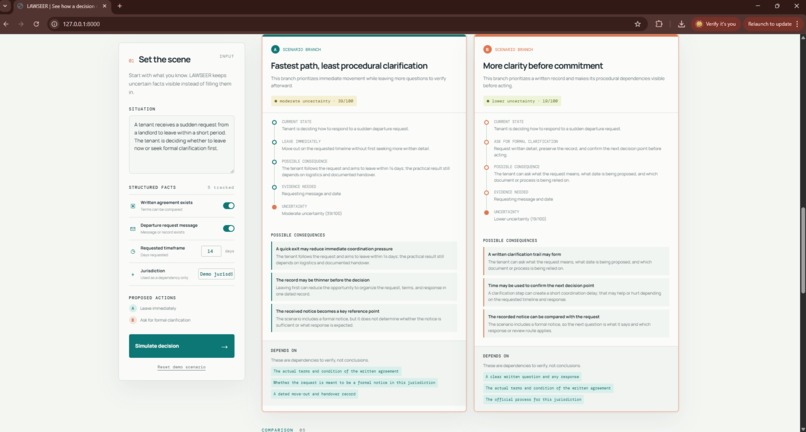
Task: Toggle the Departure request message switch
Action: click(228, 228)
